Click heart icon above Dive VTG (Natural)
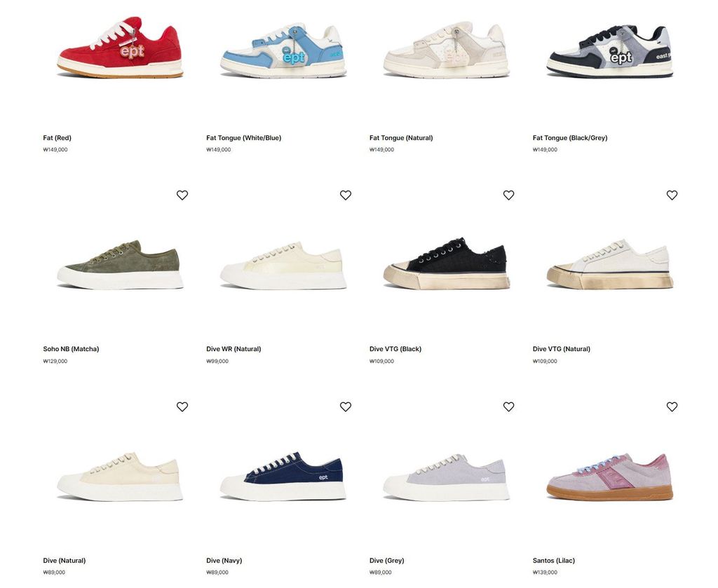 coord(672,195)
